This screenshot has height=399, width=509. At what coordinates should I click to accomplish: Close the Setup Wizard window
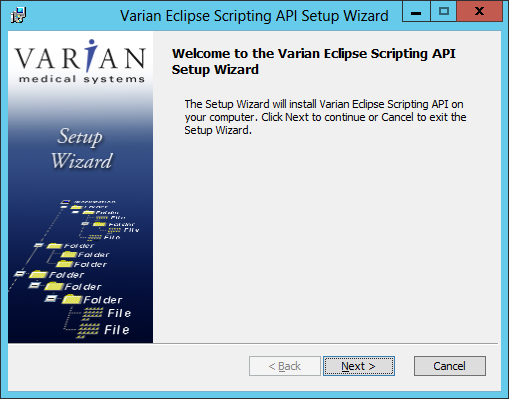point(479,12)
